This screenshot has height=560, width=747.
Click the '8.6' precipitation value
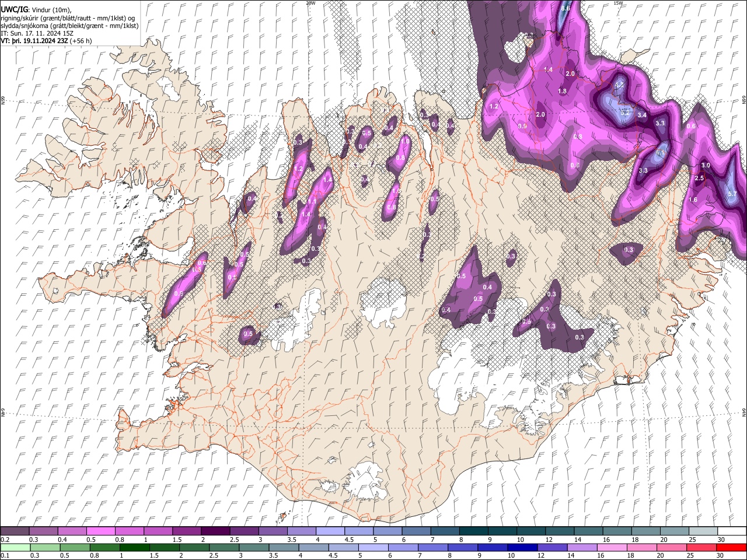[x=565, y=9]
